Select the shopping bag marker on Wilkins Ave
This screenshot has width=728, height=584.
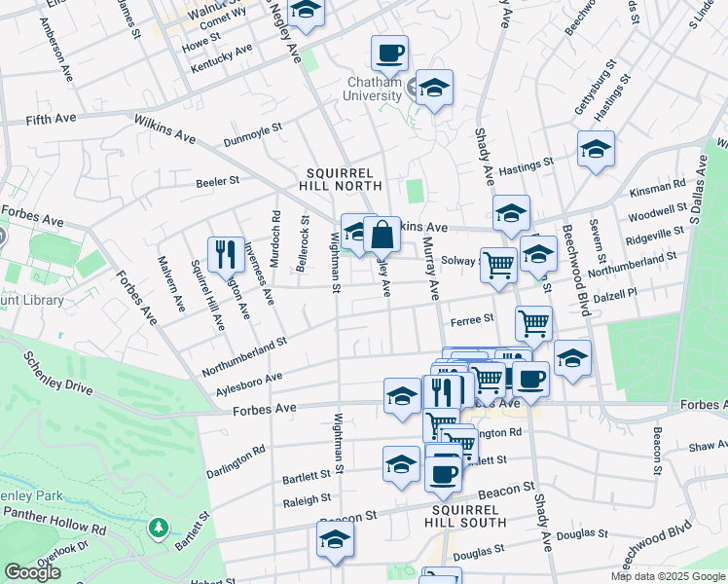pos(382,237)
